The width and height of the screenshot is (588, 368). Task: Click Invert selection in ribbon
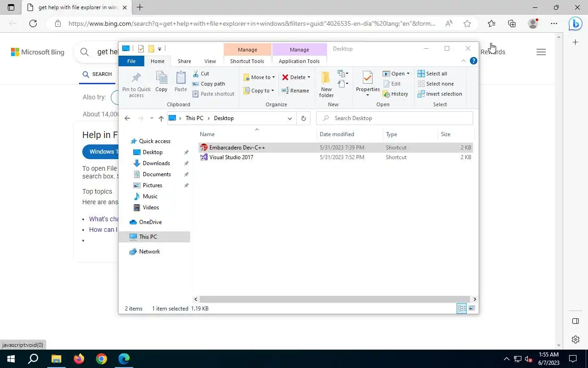click(440, 94)
